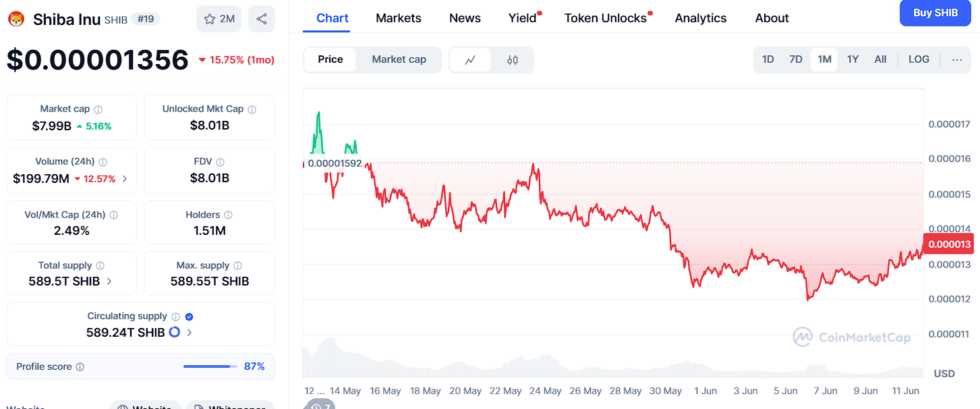Image resolution: width=980 pixels, height=409 pixels.
Task: Click the Unlocked Mkt Cap info icon
Action: pyautogui.click(x=252, y=109)
